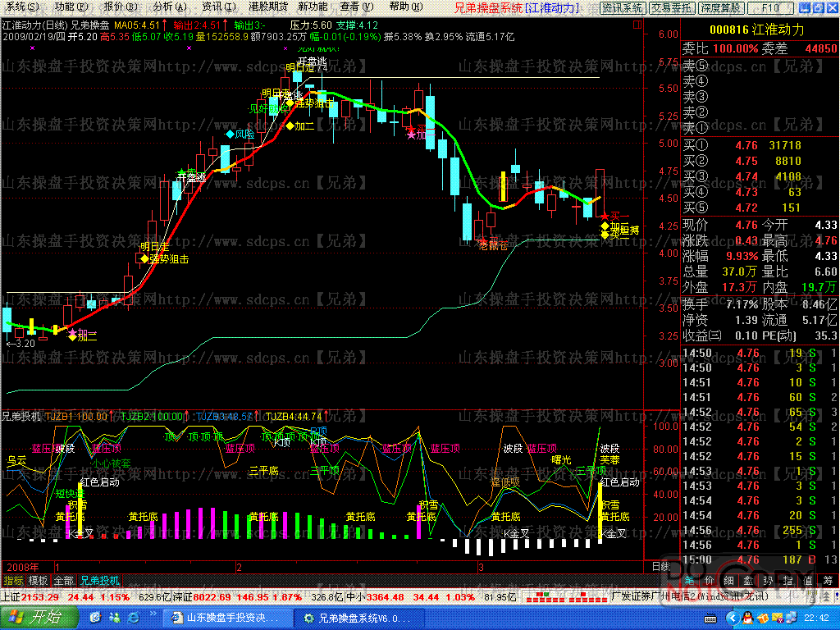The height and width of the screenshot is (630, 840).
Task: Click the 买⑤ bid price 4.72 row
Action: point(760,208)
